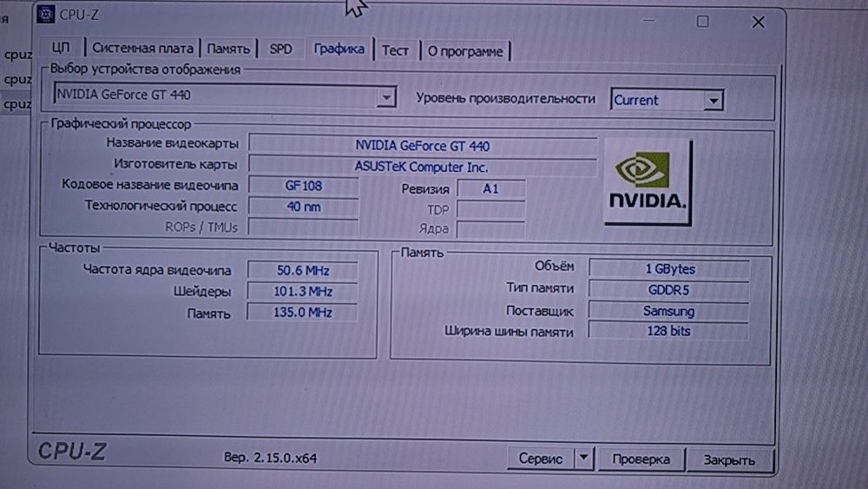Go to the О программе tab
This screenshot has height=489, width=868.
pyautogui.click(x=465, y=51)
